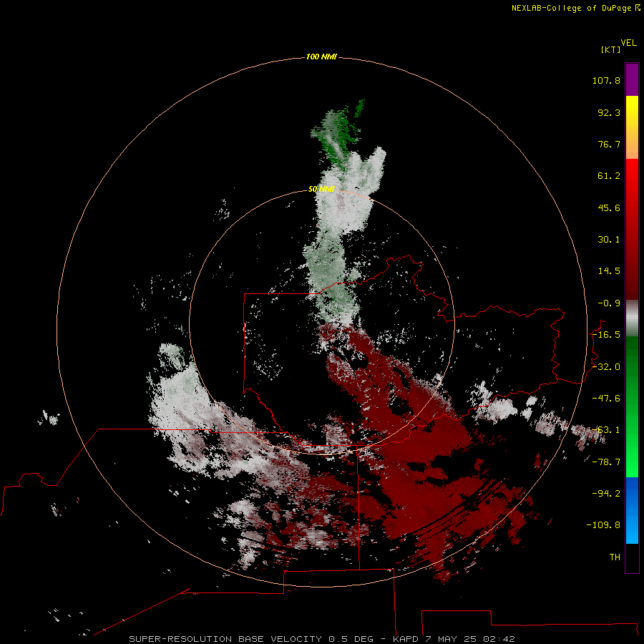
Task: Click the -63.1 velocity scale value
Action: pyautogui.click(x=606, y=430)
